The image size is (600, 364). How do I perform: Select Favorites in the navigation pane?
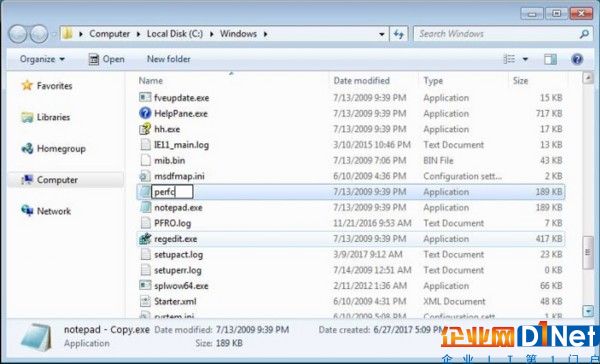(54, 86)
